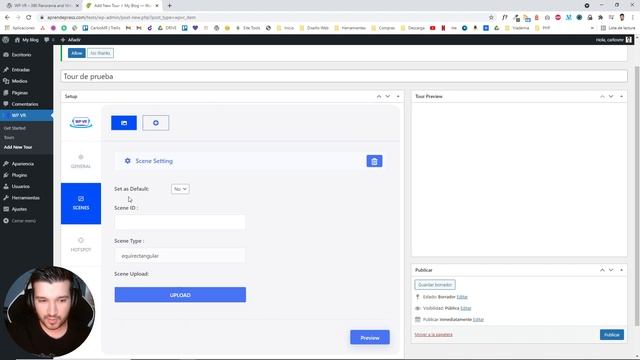
Task: Select WP VR sidebar menu
Action: pos(27,116)
